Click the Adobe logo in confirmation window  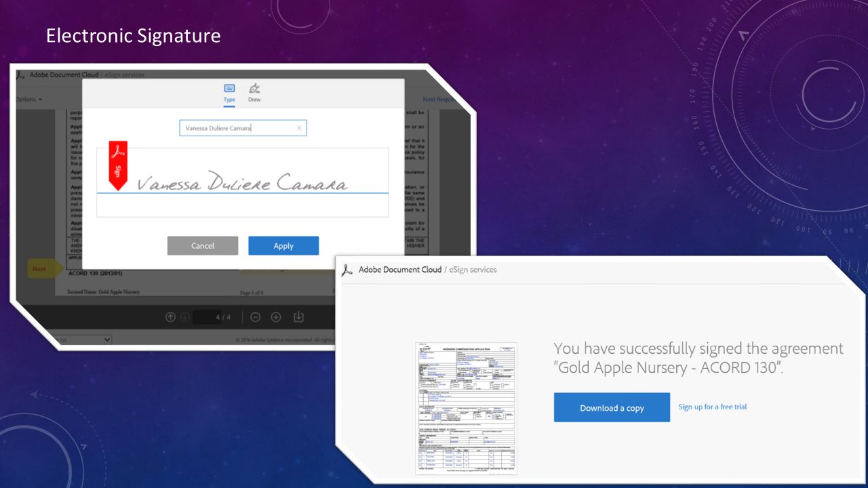coord(347,270)
